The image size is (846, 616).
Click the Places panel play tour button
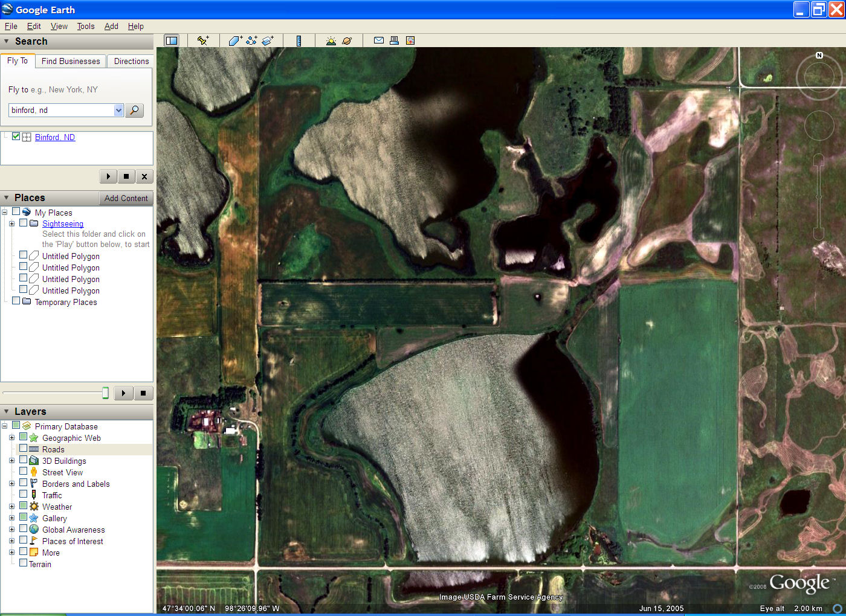pyautogui.click(x=123, y=393)
